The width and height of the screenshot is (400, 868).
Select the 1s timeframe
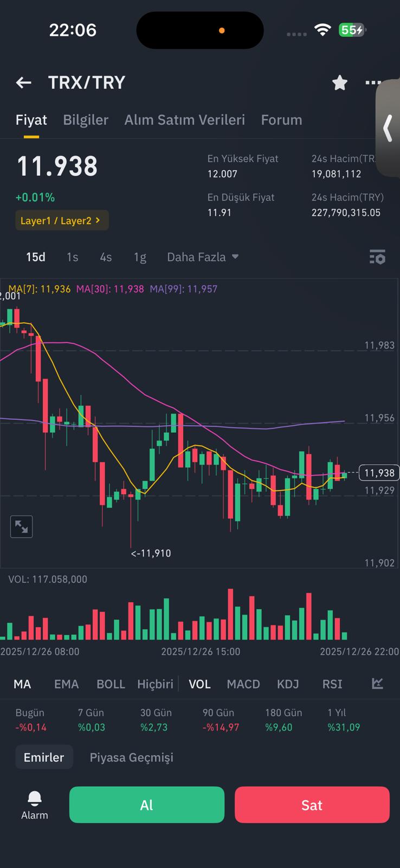[x=72, y=257]
